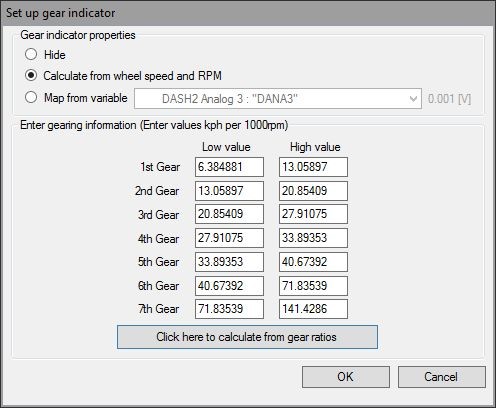Focus the 5th Gear high value box
Viewport: 496px width, 408px height.
pos(313,262)
